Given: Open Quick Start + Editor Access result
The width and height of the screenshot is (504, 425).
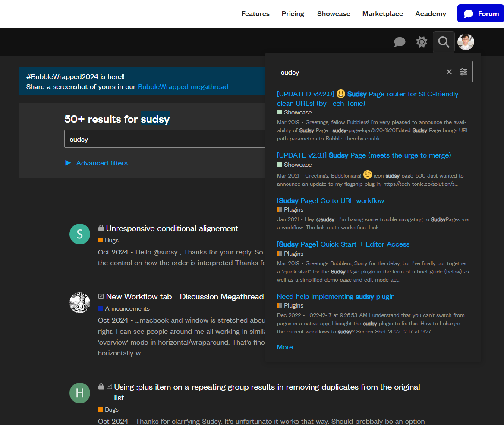Looking at the screenshot, I should click(x=343, y=244).
